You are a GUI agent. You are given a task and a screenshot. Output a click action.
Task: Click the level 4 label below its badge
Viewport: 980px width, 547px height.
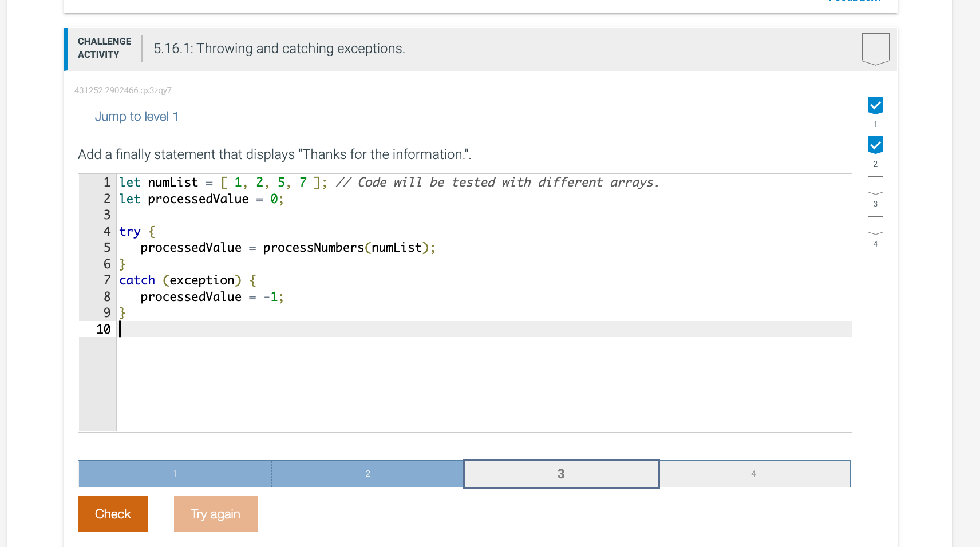coord(875,243)
